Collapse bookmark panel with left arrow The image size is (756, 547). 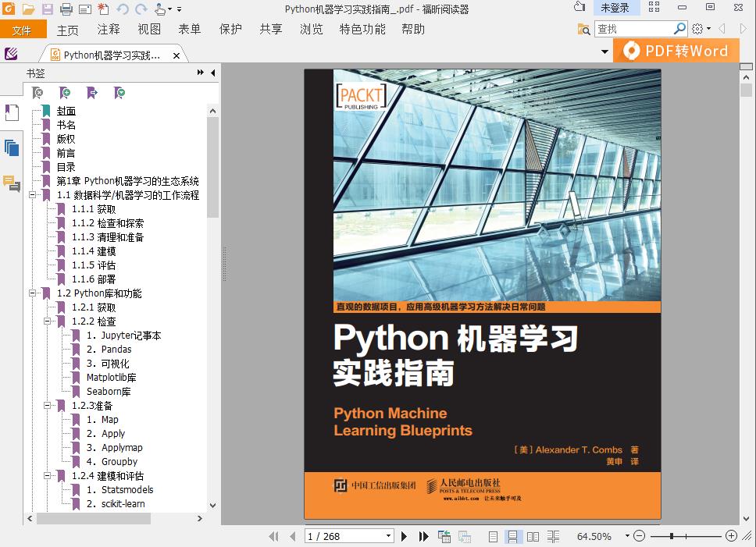tap(212, 73)
